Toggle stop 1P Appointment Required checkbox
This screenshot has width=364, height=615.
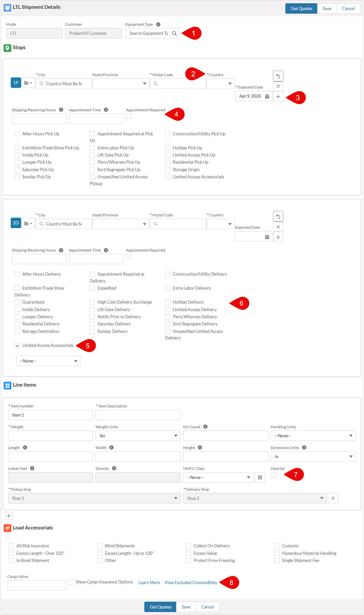pyautogui.click(x=129, y=116)
